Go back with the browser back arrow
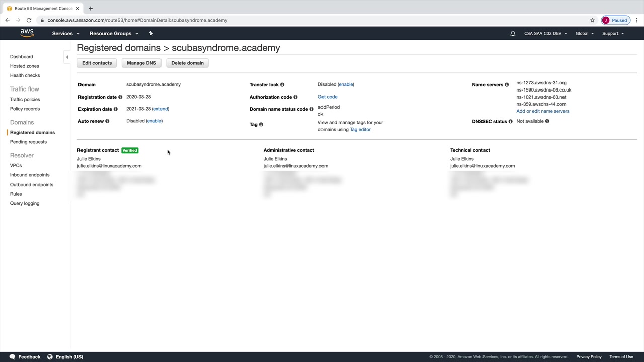This screenshot has width=644, height=362. [7, 20]
